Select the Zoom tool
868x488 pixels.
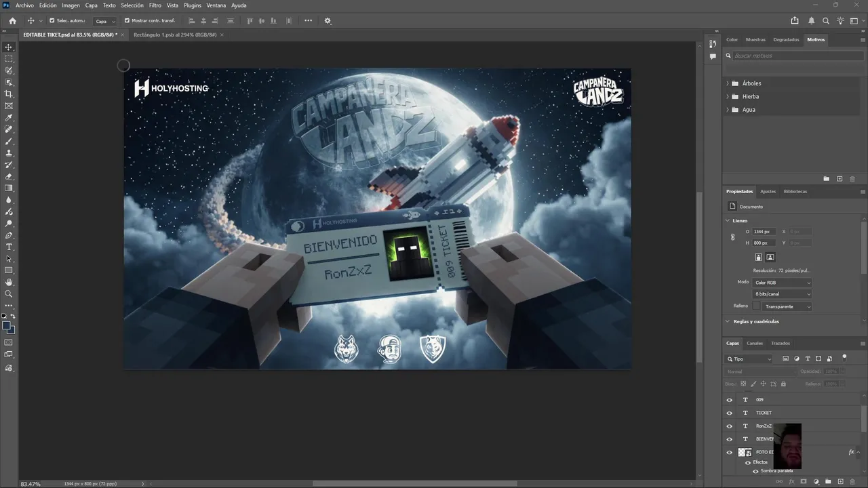tap(9, 294)
